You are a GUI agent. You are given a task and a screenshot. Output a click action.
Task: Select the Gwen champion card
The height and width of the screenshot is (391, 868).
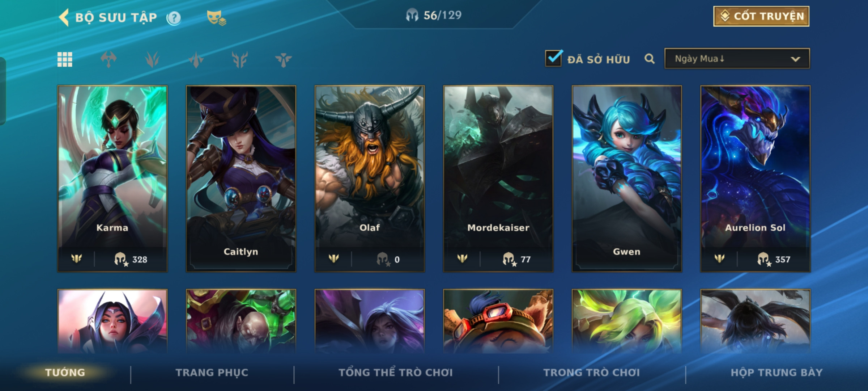(x=627, y=178)
